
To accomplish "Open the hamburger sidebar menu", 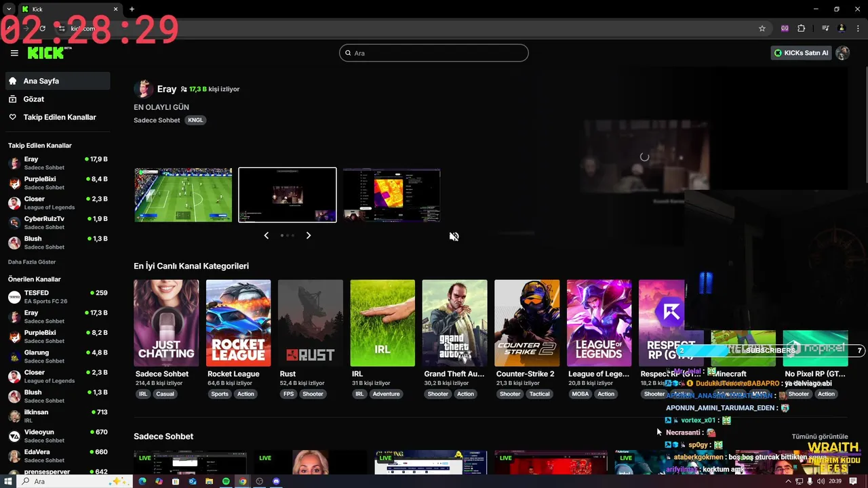I will point(14,53).
